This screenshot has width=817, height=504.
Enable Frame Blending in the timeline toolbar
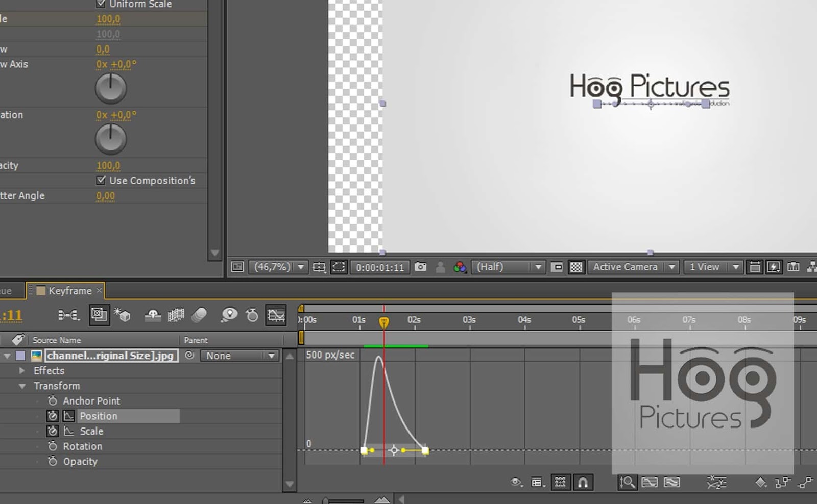coord(175,315)
